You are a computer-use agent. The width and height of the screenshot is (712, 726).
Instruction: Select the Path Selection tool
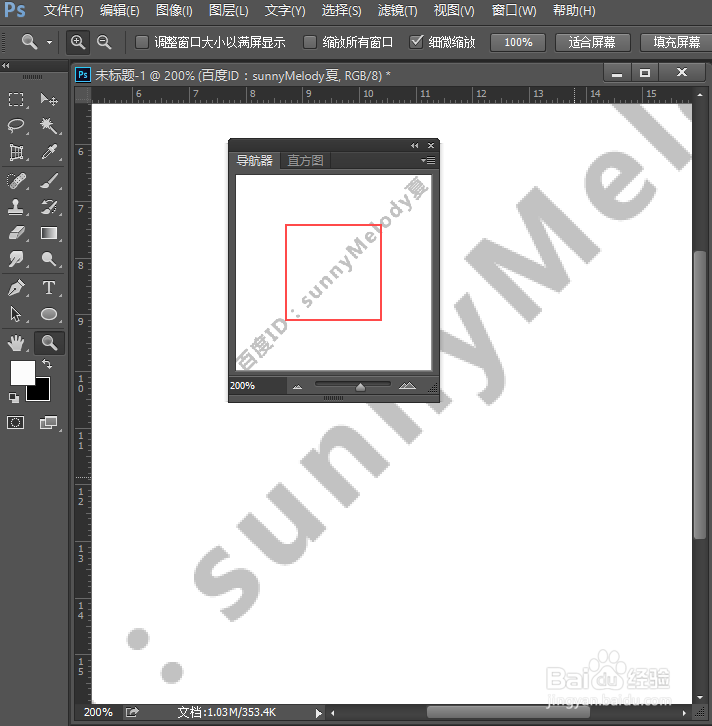(16, 314)
